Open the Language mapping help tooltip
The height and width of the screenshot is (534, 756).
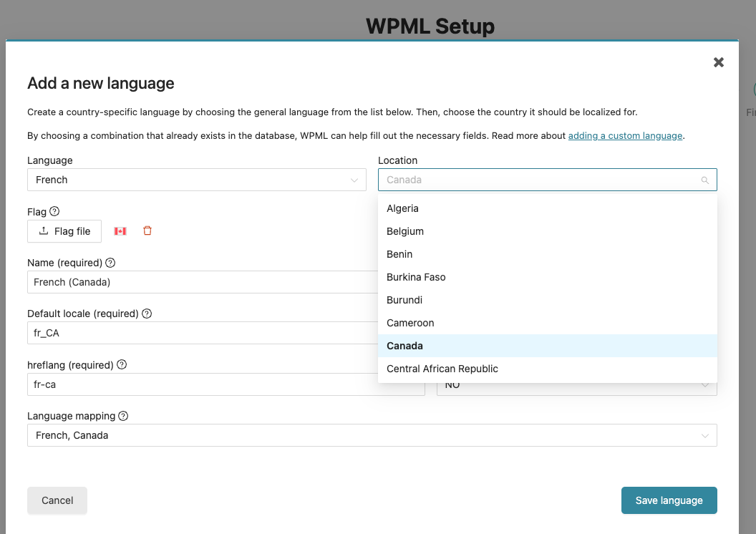pos(123,416)
